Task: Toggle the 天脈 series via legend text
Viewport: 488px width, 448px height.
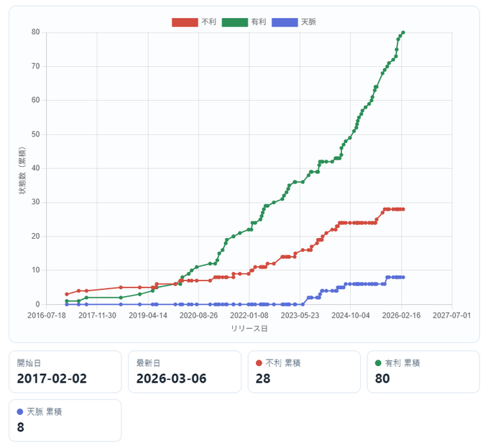Action: pos(308,22)
